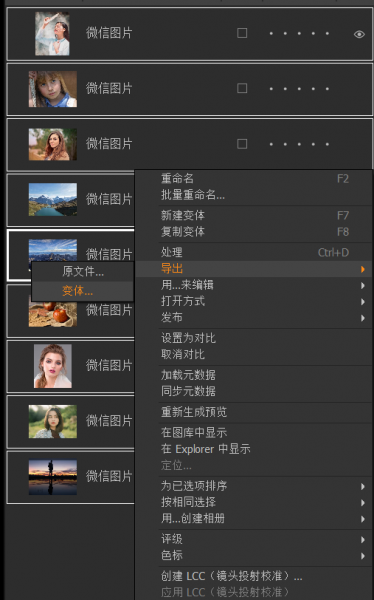Select 加载元数据 menu item
Viewport: 374px width, 600px height.
188,375
